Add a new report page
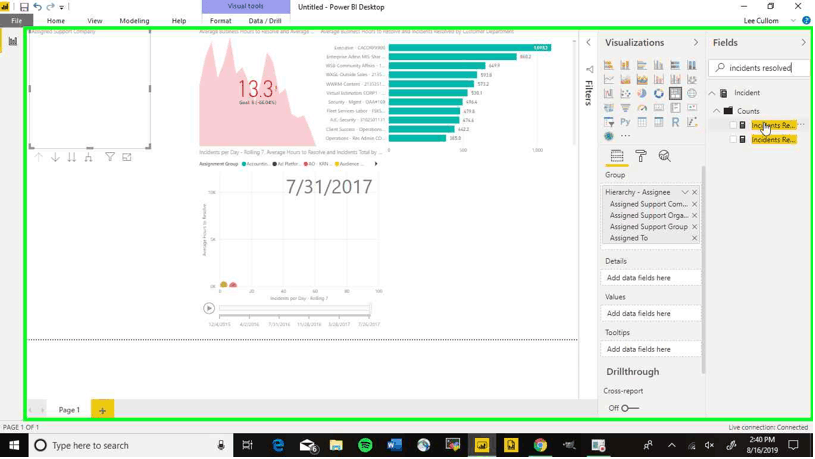 pos(102,410)
